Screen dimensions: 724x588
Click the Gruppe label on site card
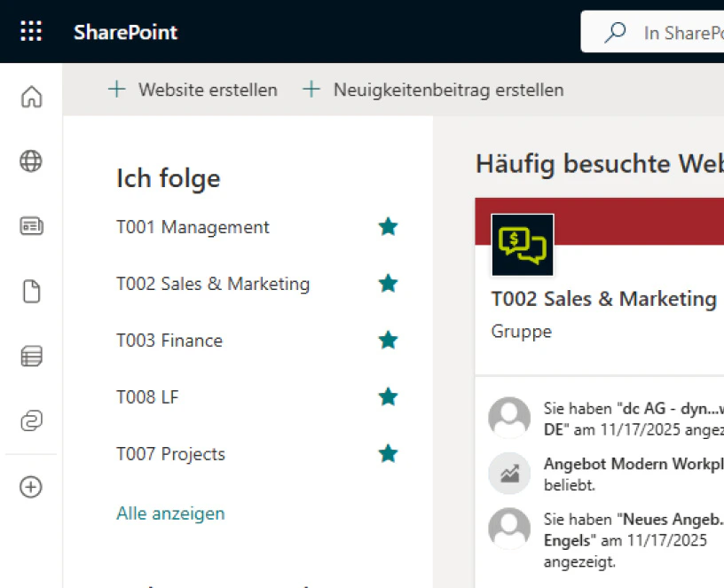click(522, 332)
